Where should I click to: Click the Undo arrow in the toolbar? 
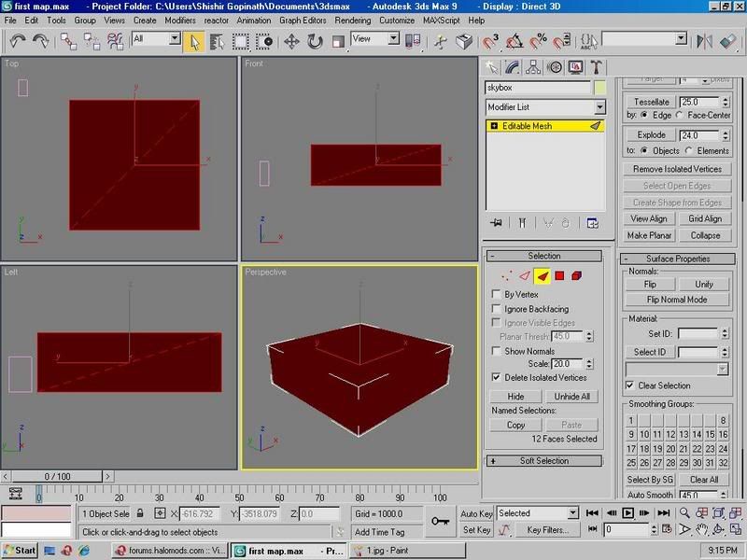pyautogui.click(x=18, y=41)
